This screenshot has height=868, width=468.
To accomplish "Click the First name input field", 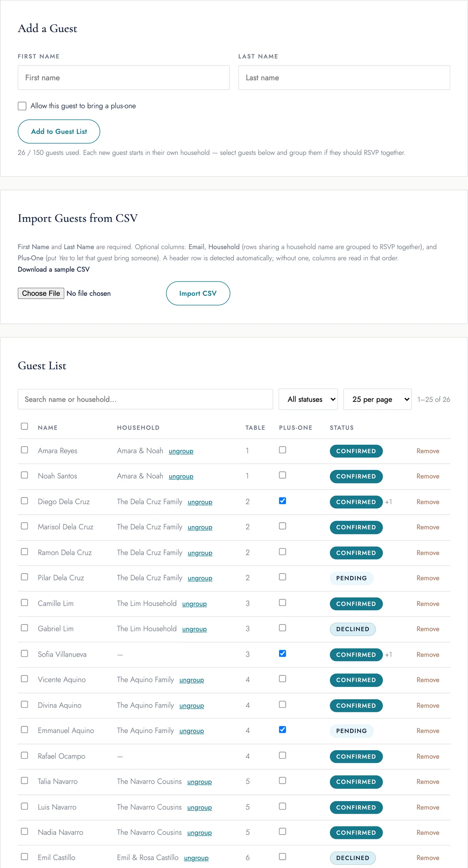I will [124, 78].
